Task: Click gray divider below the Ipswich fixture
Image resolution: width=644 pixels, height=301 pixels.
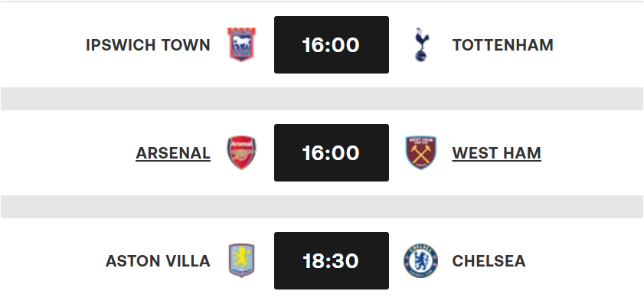Action: coord(322,99)
